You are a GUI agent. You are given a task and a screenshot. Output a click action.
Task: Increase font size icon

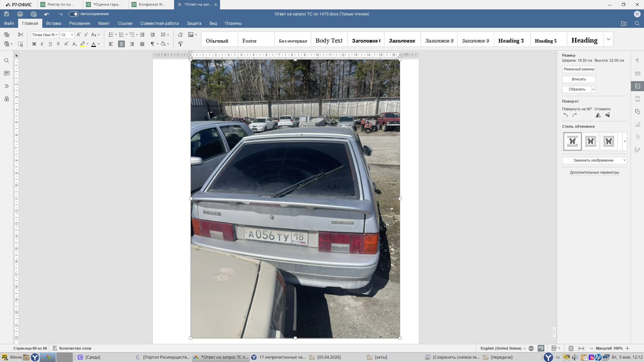tap(78, 35)
